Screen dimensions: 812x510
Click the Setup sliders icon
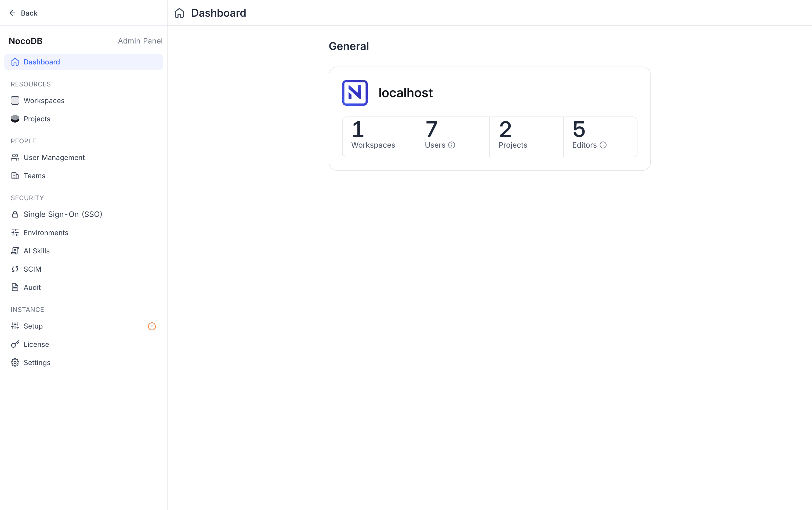15,326
